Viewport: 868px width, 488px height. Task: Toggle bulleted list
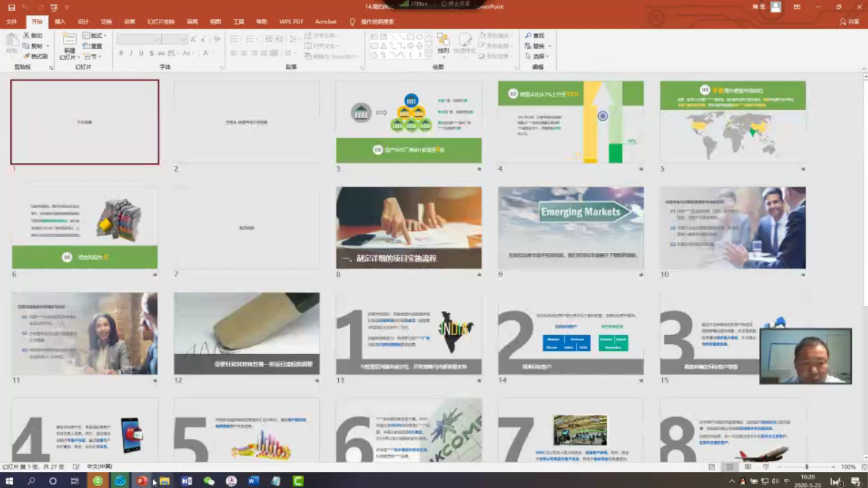point(234,39)
